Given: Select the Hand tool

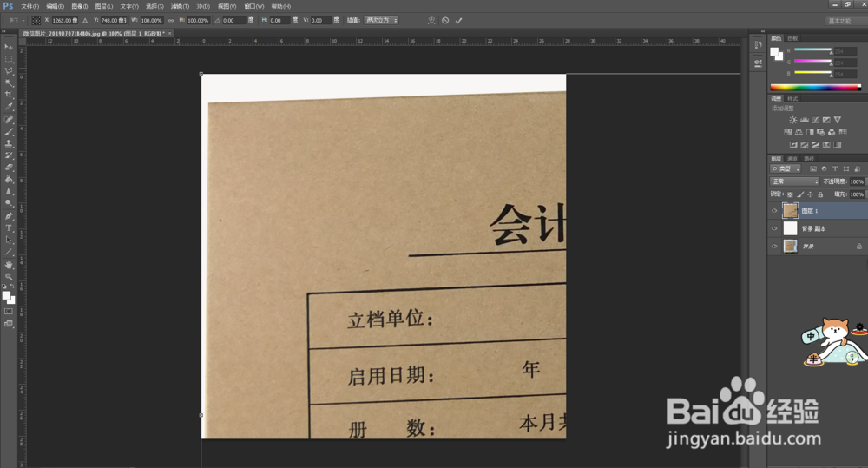Looking at the screenshot, I should pos(9,266).
